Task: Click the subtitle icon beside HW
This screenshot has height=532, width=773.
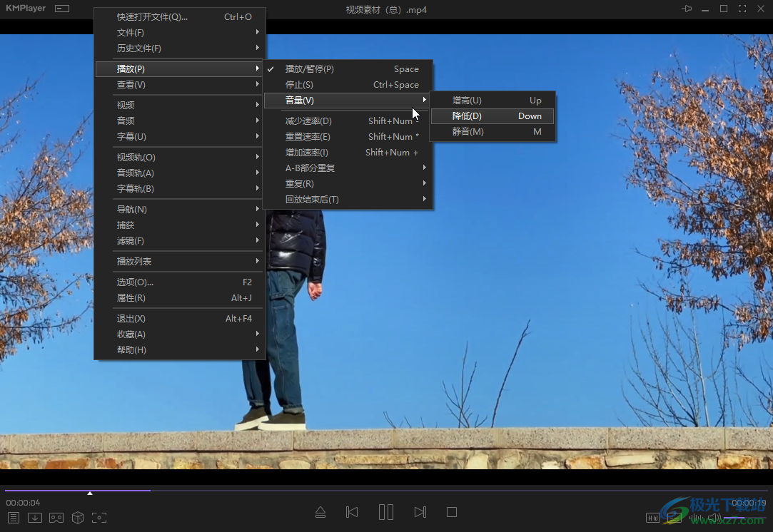Action: pyautogui.click(x=675, y=518)
